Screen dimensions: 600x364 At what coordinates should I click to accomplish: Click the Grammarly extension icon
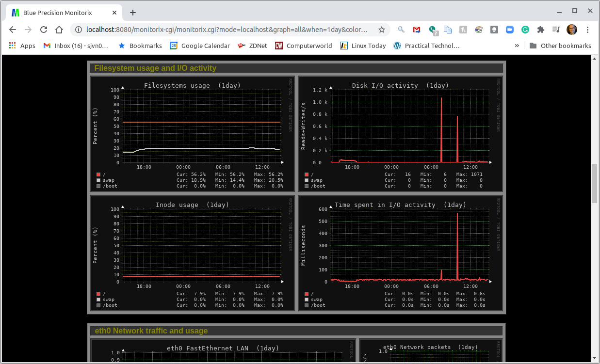click(525, 30)
